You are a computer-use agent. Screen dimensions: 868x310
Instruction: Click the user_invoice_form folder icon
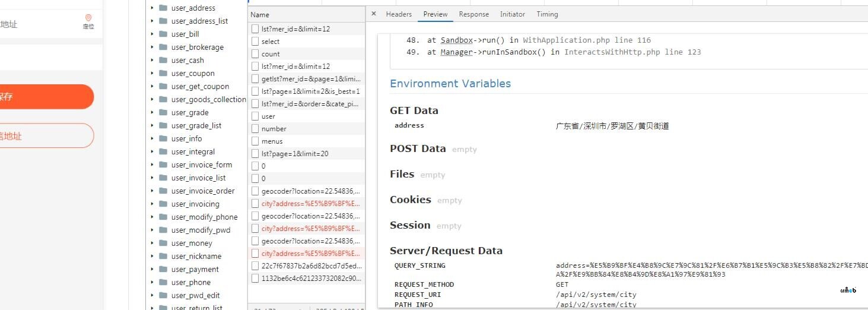point(163,165)
